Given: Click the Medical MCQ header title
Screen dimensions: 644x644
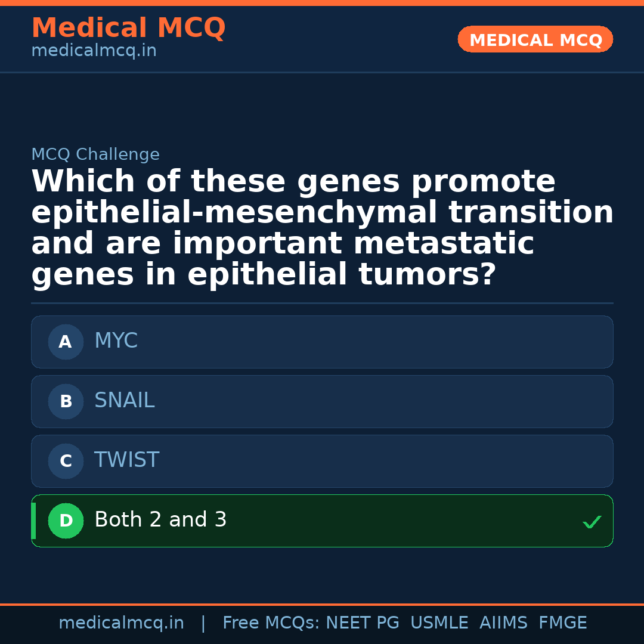Looking at the screenshot, I should [x=128, y=28].
